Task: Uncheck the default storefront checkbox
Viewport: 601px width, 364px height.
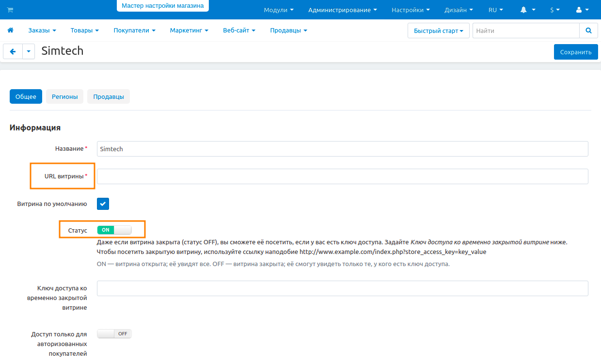Action: pos(103,204)
